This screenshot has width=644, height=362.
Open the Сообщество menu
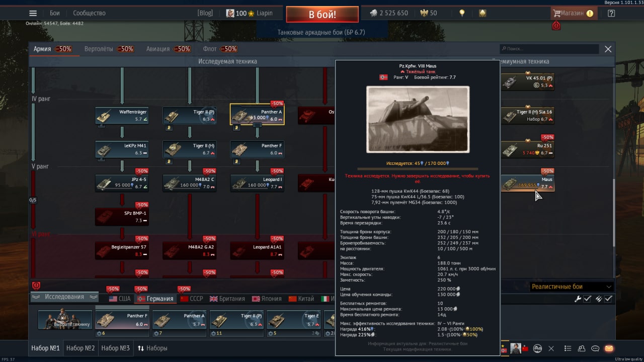tap(89, 13)
